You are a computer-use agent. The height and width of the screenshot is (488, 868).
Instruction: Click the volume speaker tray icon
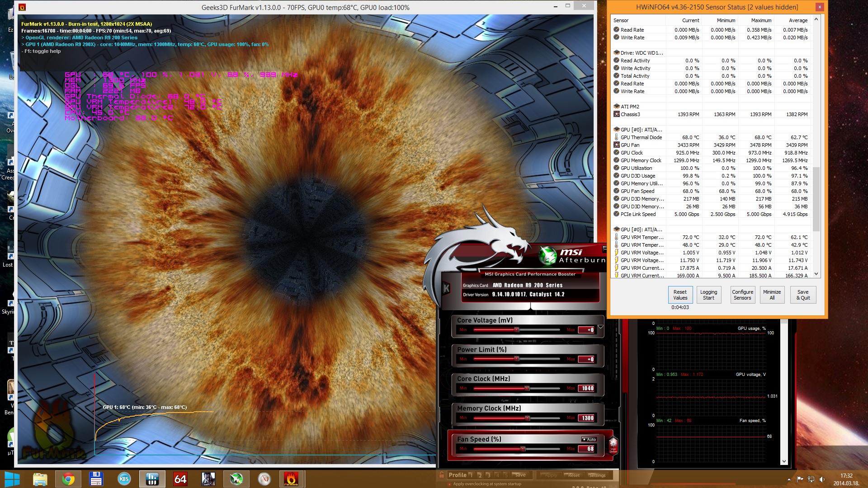[822, 479]
